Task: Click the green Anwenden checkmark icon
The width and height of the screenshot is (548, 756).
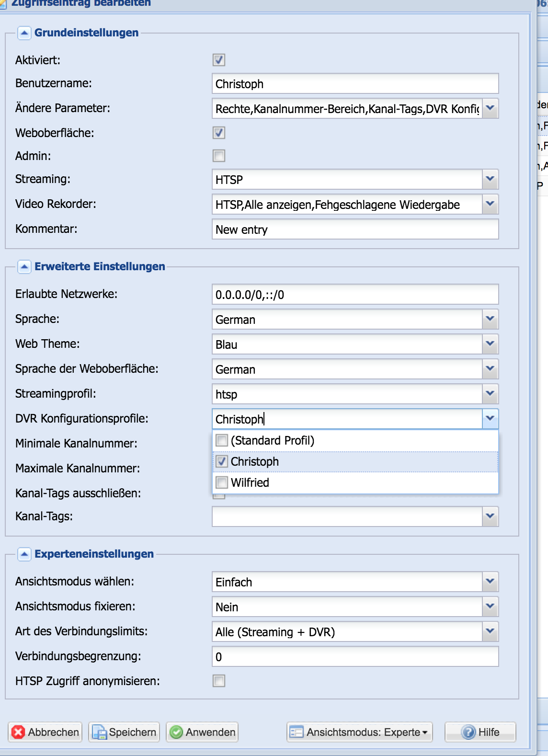Action: pos(176,732)
